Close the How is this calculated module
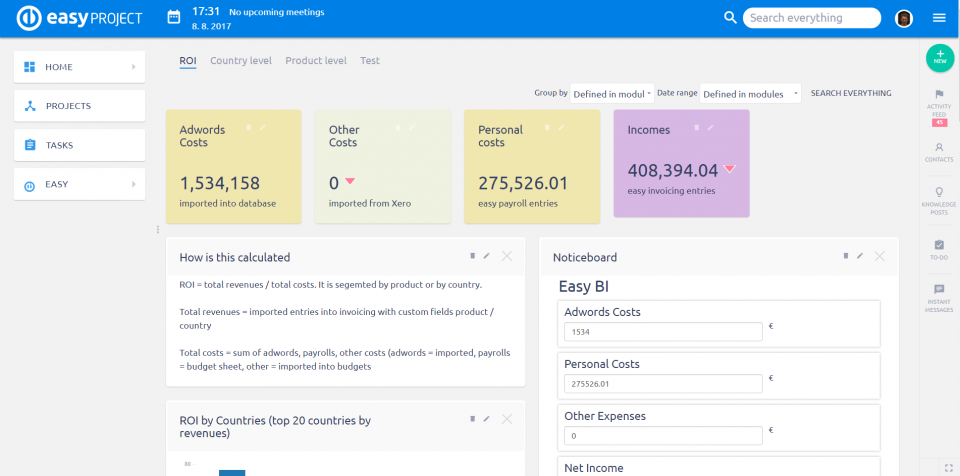 pyautogui.click(x=507, y=256)
